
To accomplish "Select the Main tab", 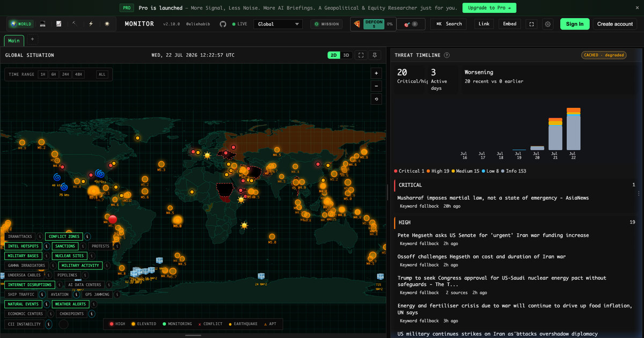I will (x=14, y=41).
